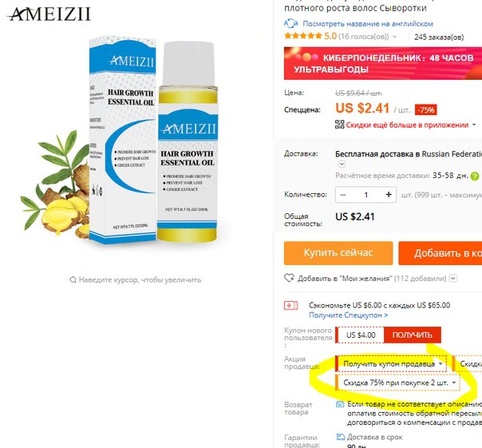
Task: Expand 'Скидка 75% при покупке 2 шт.' dropdown
Action: (397, 383)
